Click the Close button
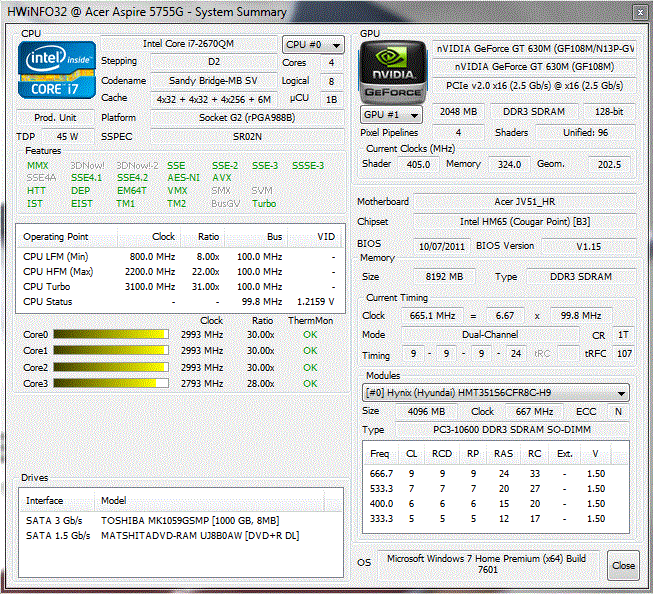This screenshot has width=653, height=594. (x=623, y=565)
